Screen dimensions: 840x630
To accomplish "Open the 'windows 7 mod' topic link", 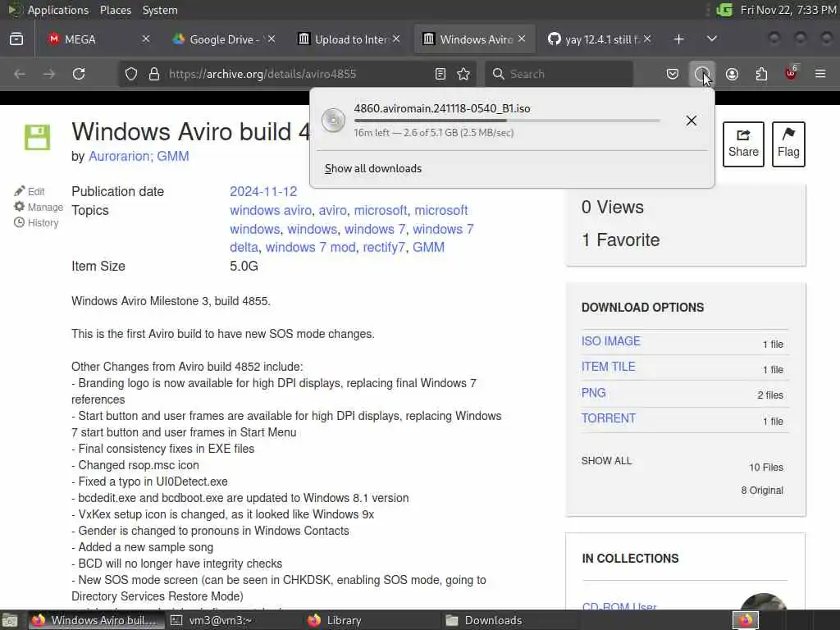I will click(x=311, y=248).
